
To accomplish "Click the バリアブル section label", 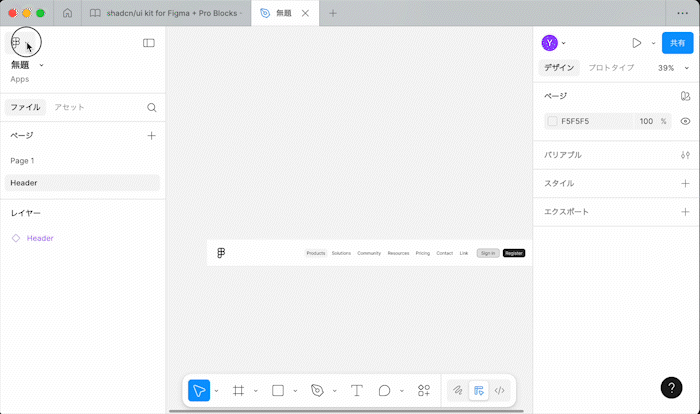I will tap(562, 155).
